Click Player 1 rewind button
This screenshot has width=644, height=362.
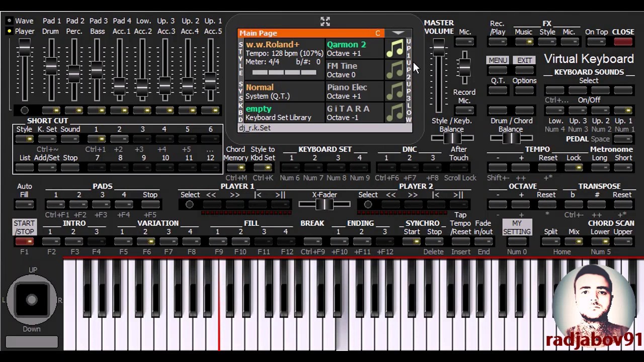point(211,205)
